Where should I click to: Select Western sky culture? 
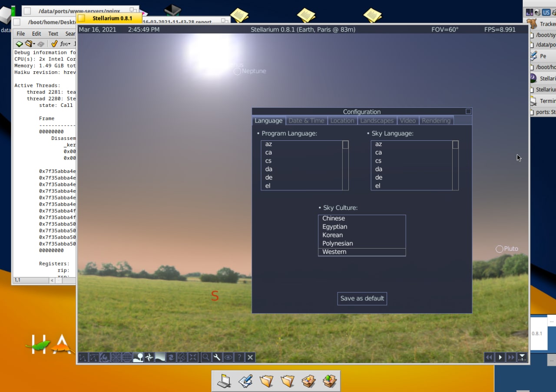pyautogui.click(x=362, y=252)
